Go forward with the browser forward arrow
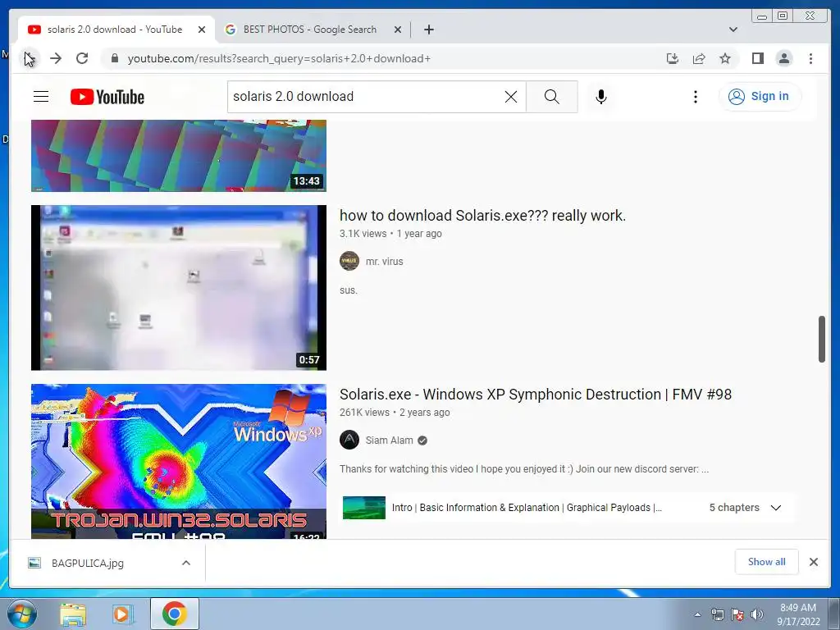Image resolution: width=840 pixels, height=630 pixels. pyautogui.click(x=56, y=58)
